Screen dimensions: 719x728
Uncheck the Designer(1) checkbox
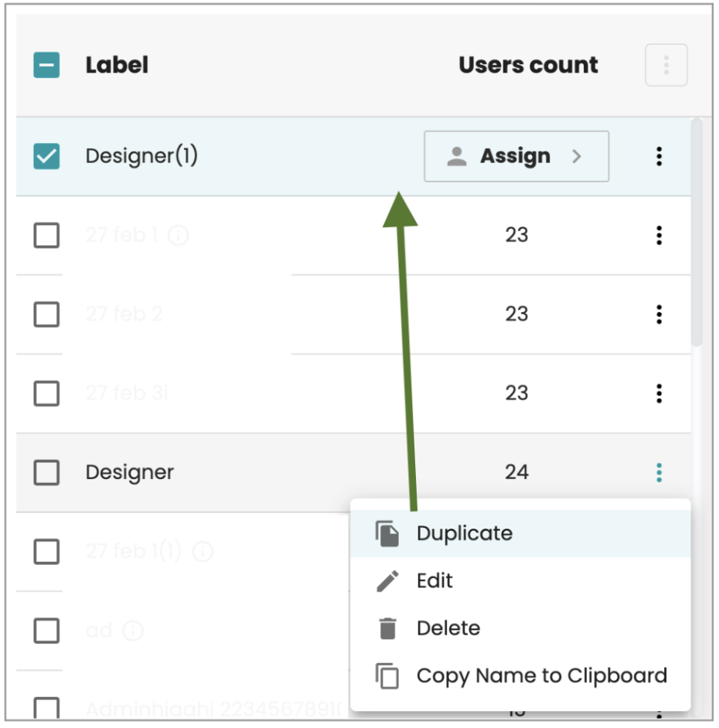(47, 157)
